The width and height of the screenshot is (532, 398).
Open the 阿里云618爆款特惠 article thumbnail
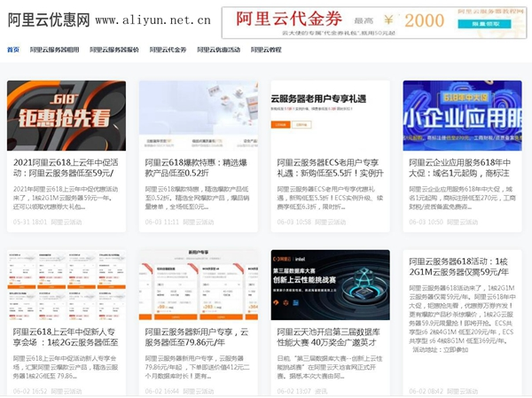click(198, 115)
